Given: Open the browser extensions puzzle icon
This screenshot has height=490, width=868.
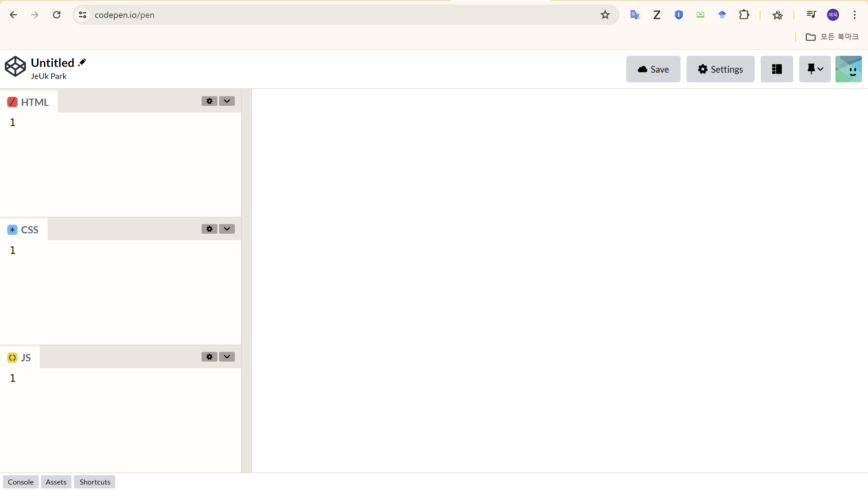Looking at the screenshot, I should (744, 15).
